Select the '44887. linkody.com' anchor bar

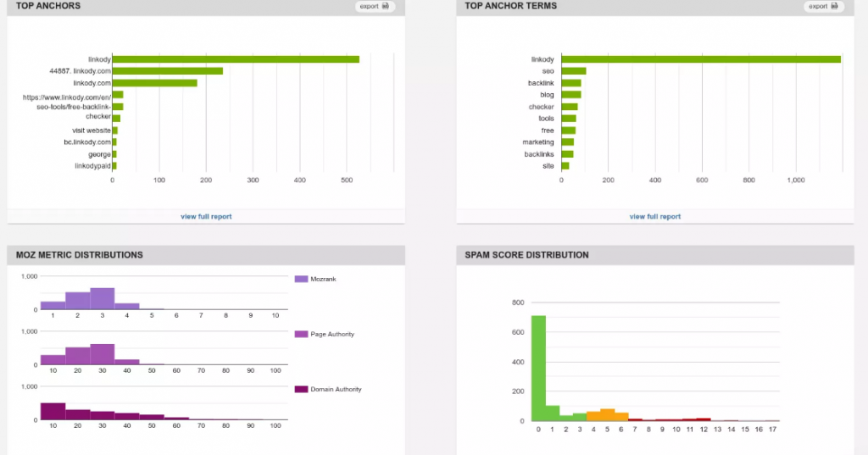click(168, 71)
